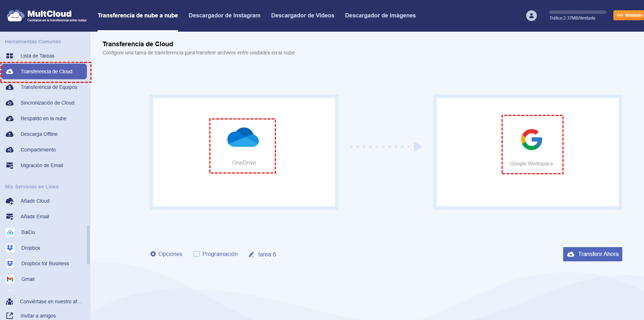Screen dimensions: 644x320
Task: Open the Opciones settings link
Action: pyautogui.click(x=170, y=254)
